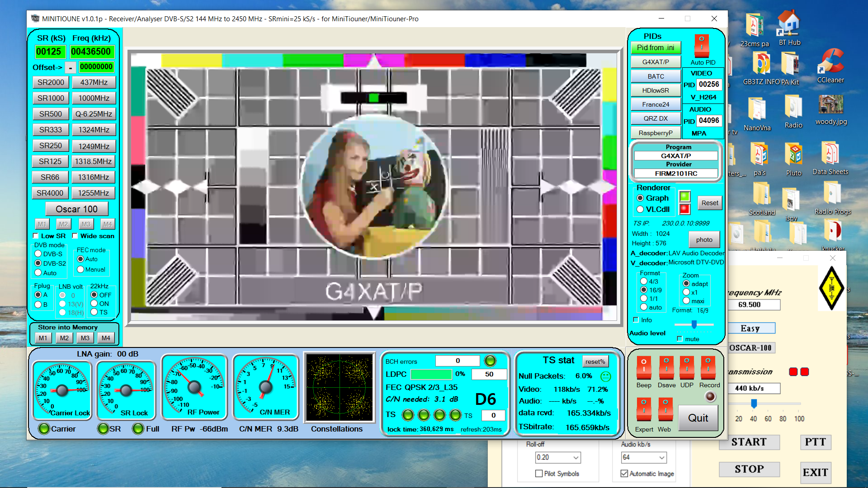Open the constellations diagram display
The width and height of the screenshot is (868, 488).
[x=339, y=388]
